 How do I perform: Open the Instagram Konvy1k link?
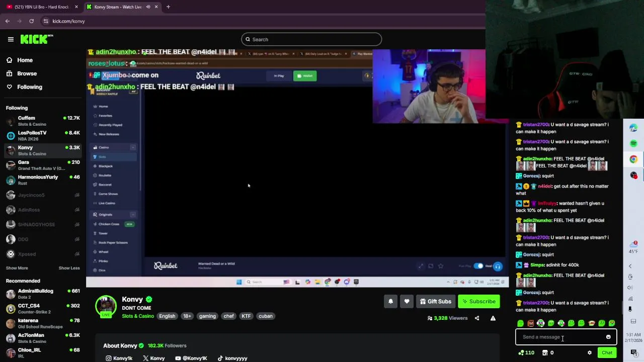point(119,358)
